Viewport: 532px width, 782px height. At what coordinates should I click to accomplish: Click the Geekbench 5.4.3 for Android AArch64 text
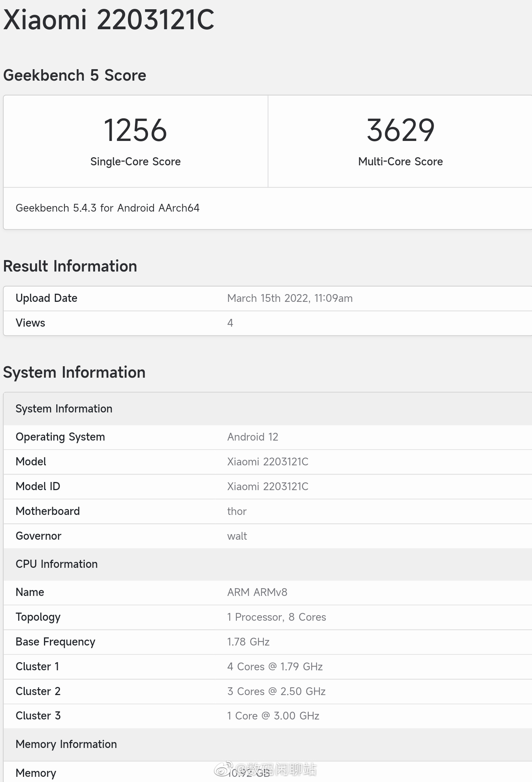point(107,208)
